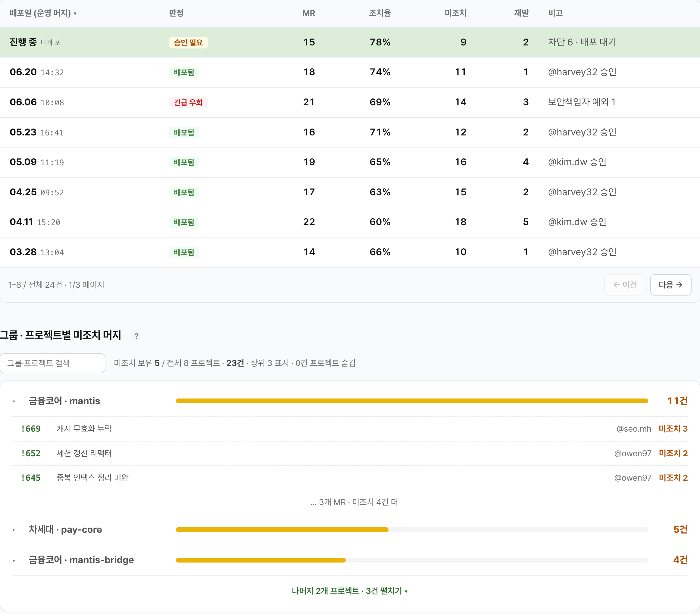Click the 이전 pagination button
Screen dimensions: 700x614
[x=625, y=285]
